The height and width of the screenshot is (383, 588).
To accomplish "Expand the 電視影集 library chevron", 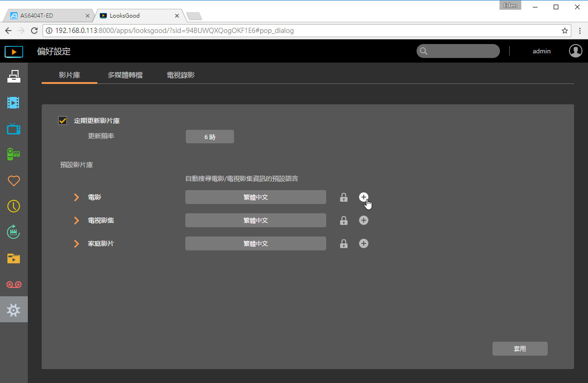I will coord(76,221).
